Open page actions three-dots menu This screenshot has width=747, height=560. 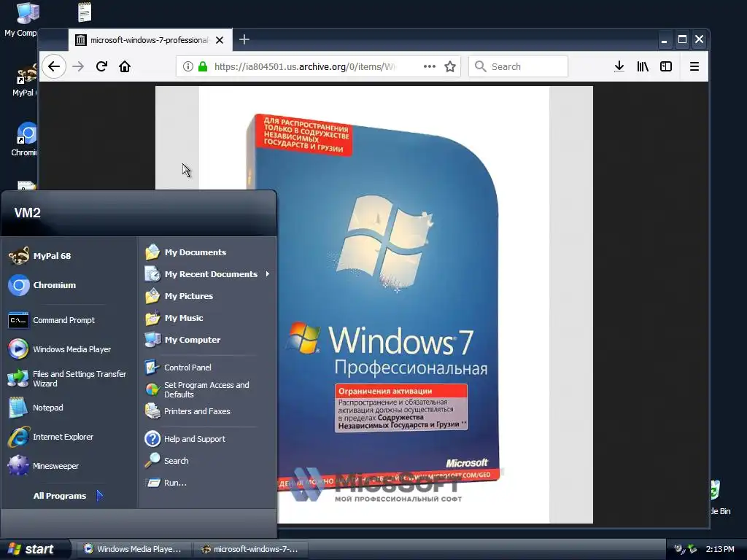[x=429, y=66]
